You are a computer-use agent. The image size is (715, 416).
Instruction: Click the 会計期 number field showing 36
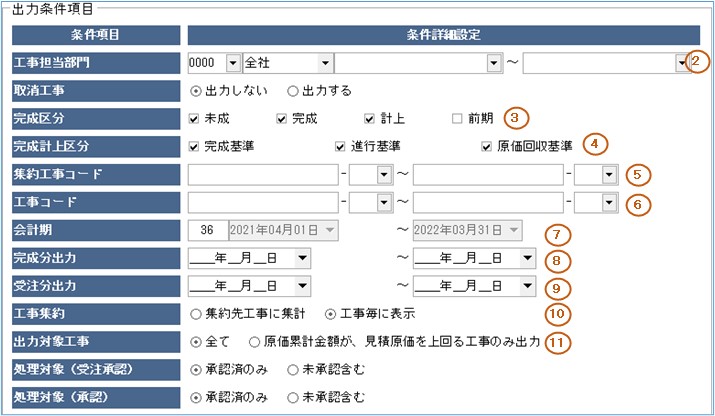[x=207, y=231]
